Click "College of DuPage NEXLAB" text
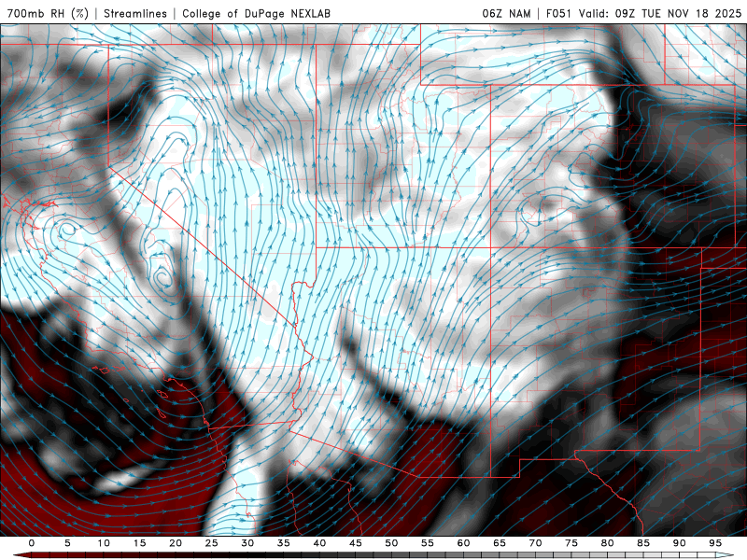 coord(256,13)
